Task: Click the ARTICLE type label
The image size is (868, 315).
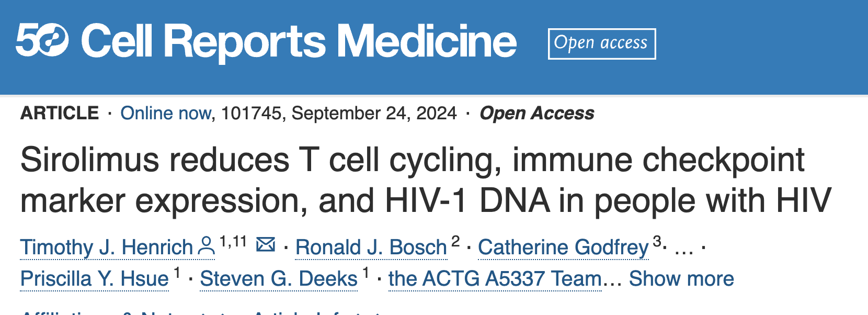Action: coord(60,113)
